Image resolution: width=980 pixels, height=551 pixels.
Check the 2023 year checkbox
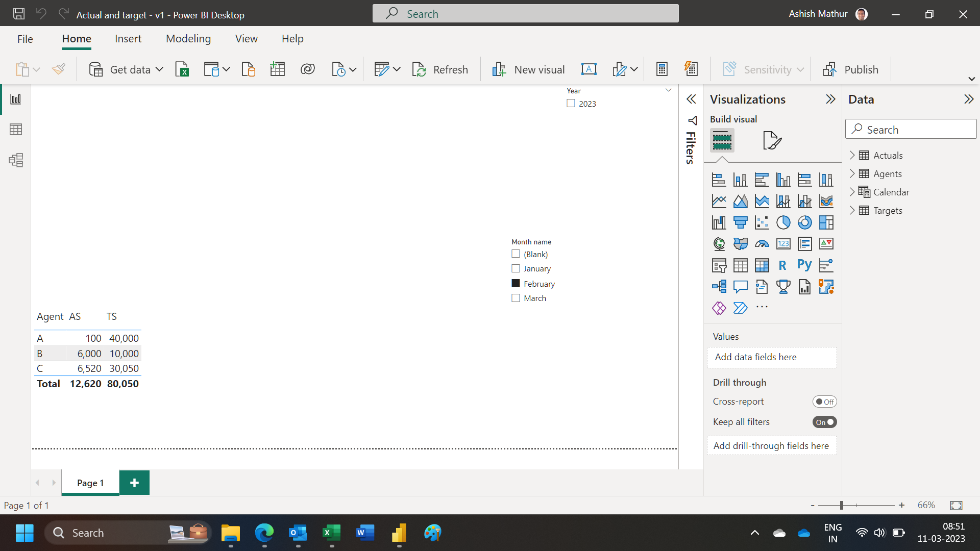pos(571,103)
